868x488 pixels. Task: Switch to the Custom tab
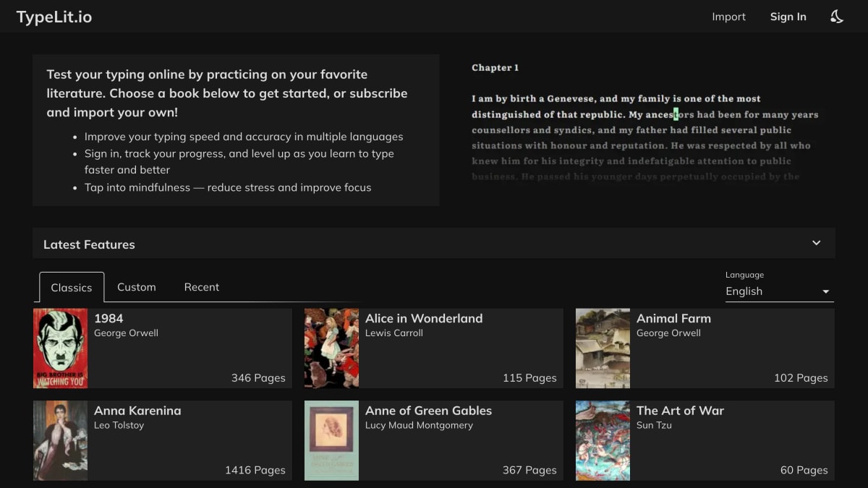tap(137, 287)
